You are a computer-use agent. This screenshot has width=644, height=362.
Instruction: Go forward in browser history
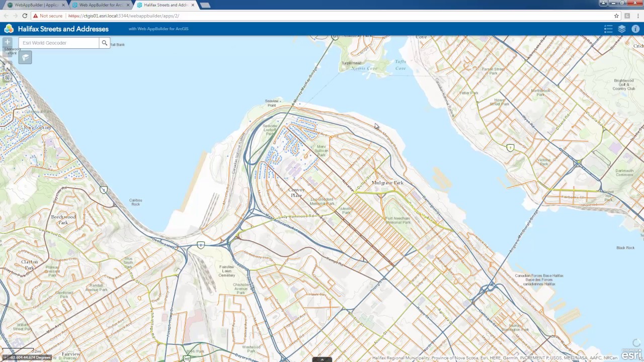pos(15,16)
